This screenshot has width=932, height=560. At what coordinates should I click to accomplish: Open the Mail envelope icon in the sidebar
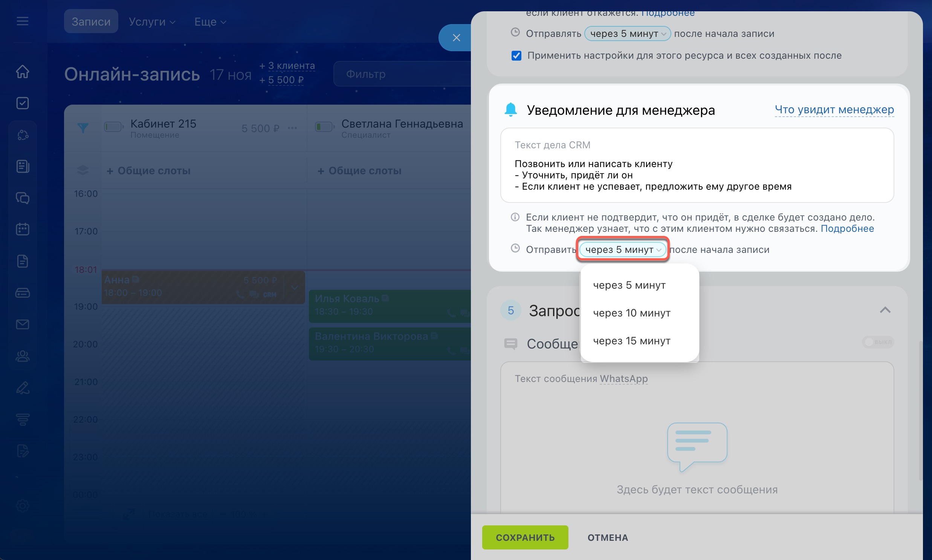[22, 324]
